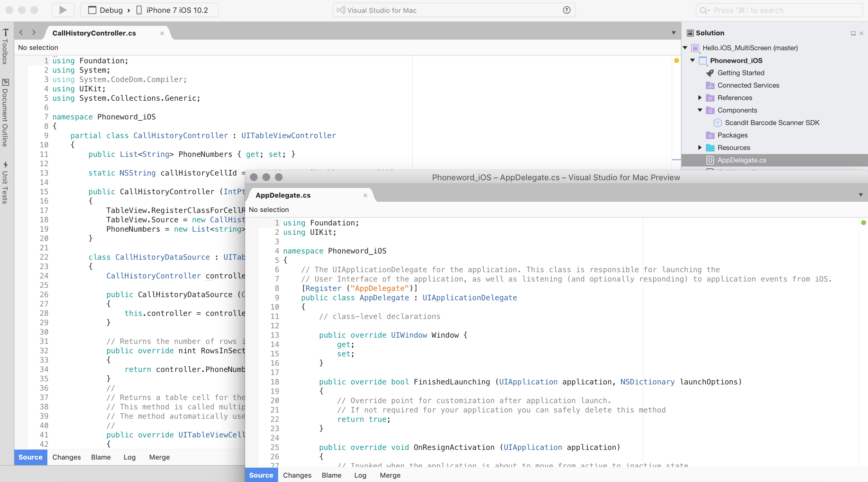Collapse the Phoneword_iOS project node
868x482 pixels.
[692, 60]
